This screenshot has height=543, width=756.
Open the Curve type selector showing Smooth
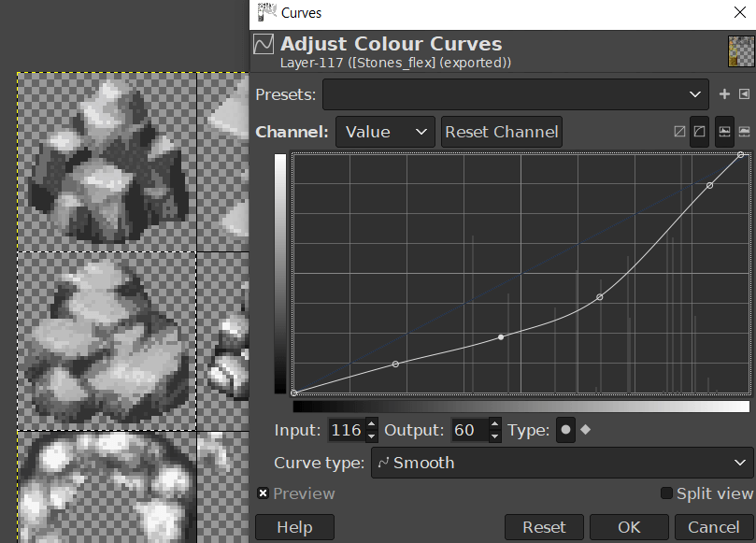coord(561,462)
